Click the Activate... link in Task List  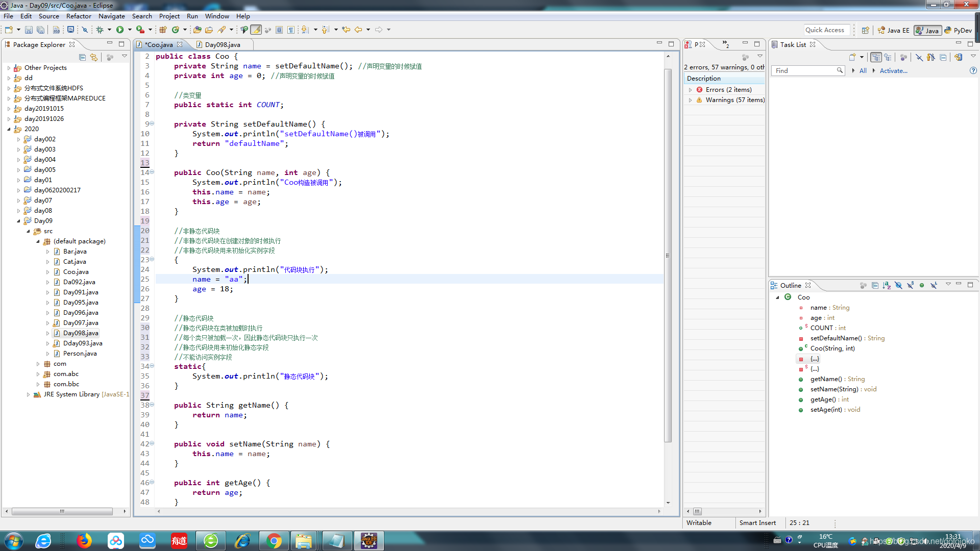893,71
